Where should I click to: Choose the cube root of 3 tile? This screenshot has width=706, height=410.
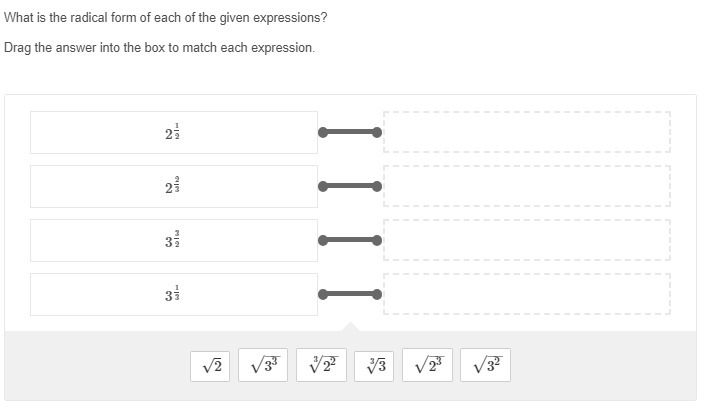point(376,366)
